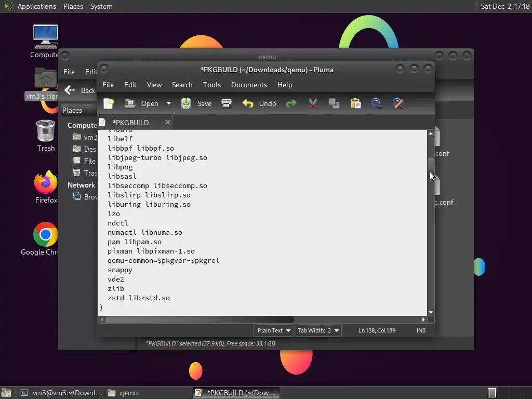
Task: Click the INS insert mode indicator
Action: click(x=421, y=330)
